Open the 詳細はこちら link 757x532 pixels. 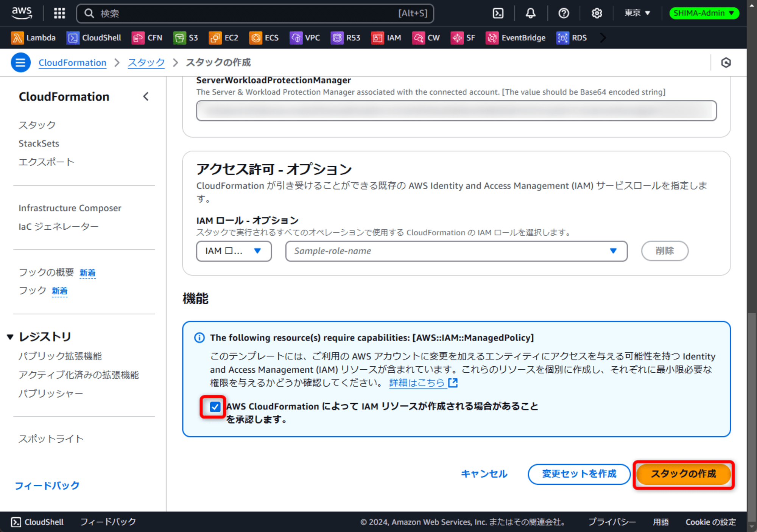click(424, 383)
